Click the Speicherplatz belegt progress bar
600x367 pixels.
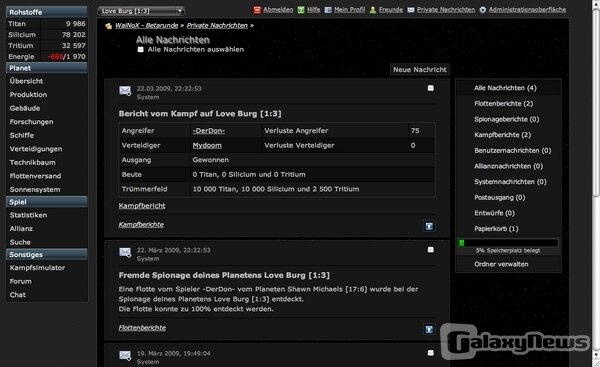[x=508, y=243]
